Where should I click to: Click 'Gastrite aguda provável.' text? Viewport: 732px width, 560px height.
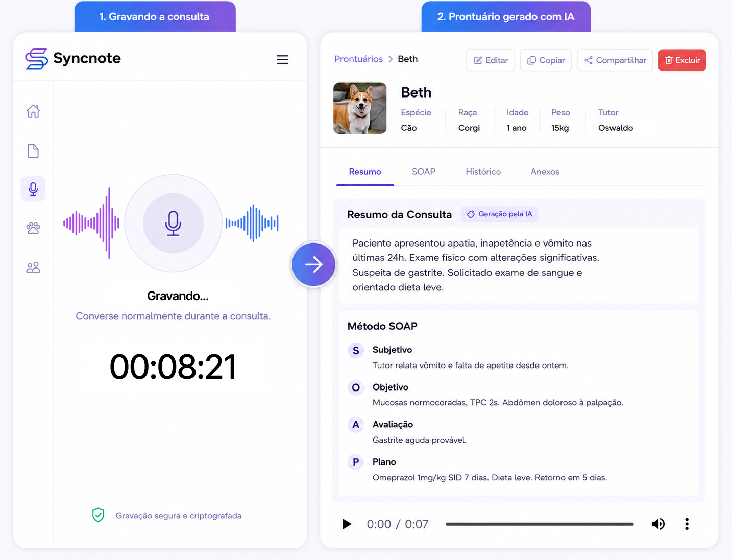[420, 440]
